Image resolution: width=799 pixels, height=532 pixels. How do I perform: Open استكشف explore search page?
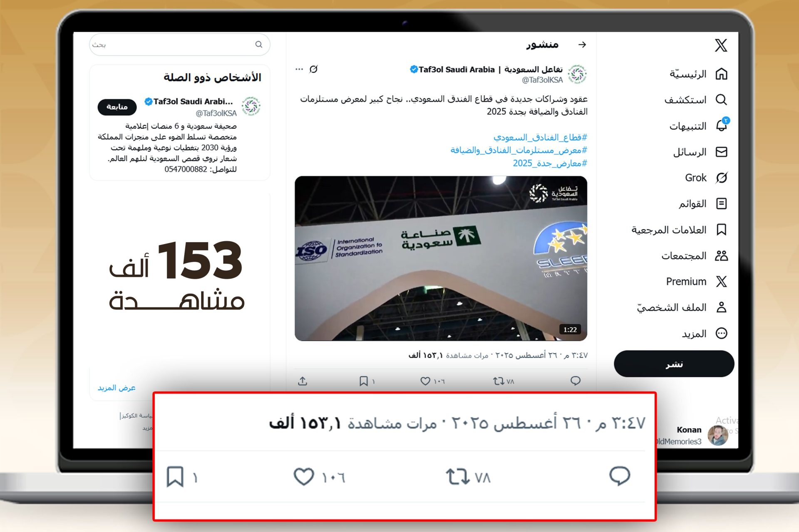click(695, 100)
